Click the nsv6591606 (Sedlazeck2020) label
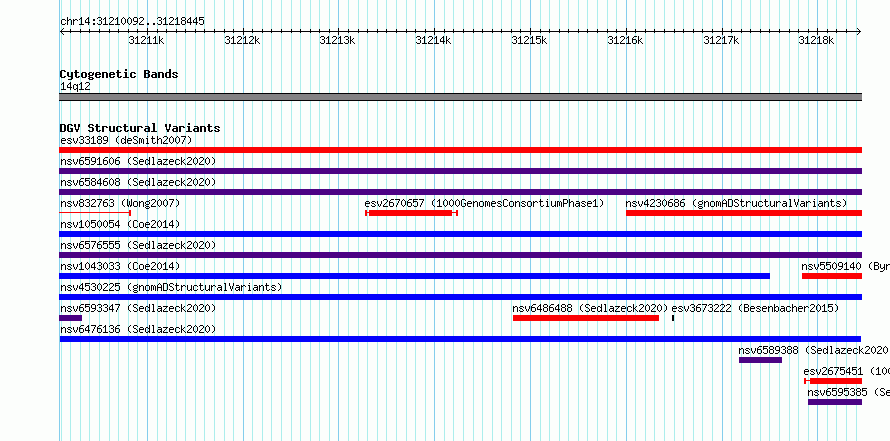This screenshot has width=890, height=441. point(138,161)
